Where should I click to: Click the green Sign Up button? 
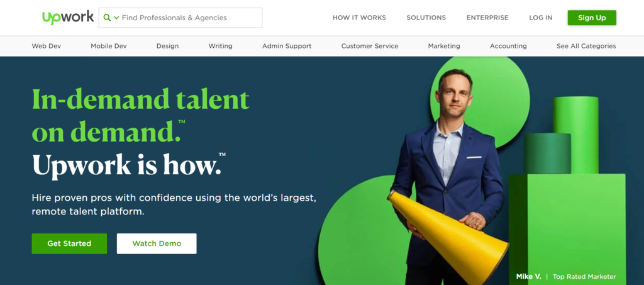pyautogui.click(x=592, y=18)
